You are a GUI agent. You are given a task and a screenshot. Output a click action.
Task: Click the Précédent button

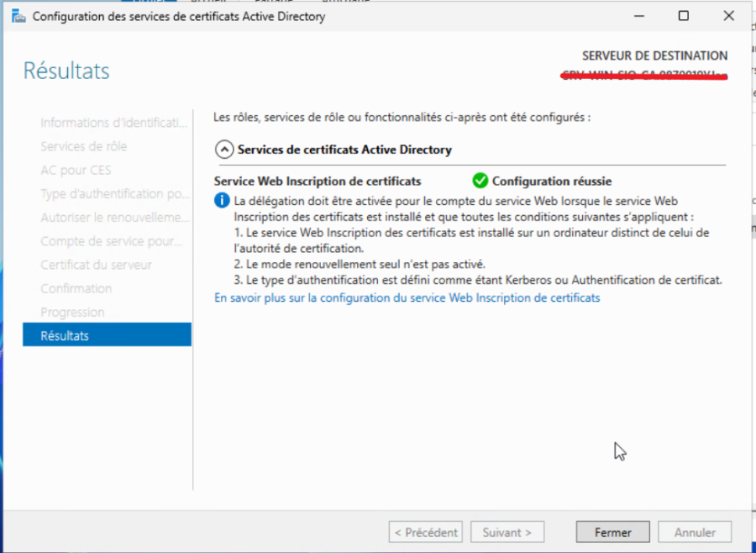click(425, 532)
